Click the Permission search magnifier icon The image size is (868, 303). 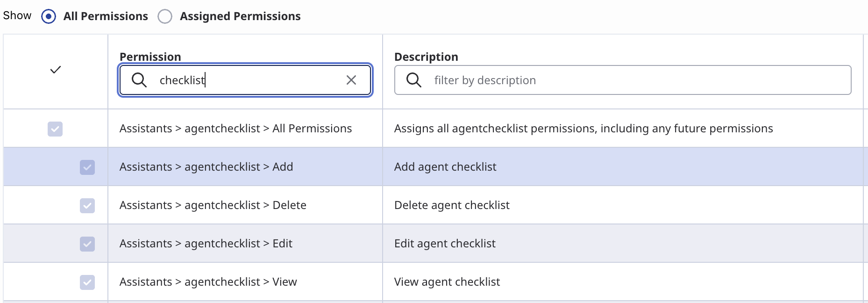click(139, 80)
